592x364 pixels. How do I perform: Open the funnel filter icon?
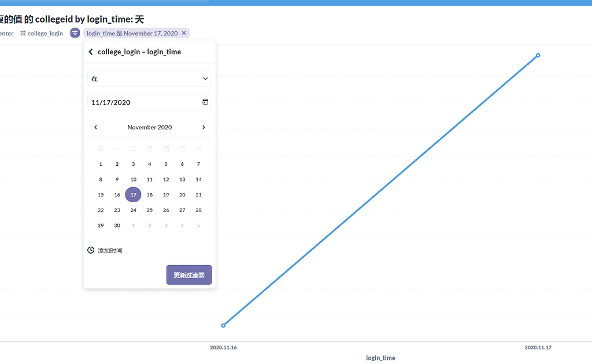(x=75, y=33)
